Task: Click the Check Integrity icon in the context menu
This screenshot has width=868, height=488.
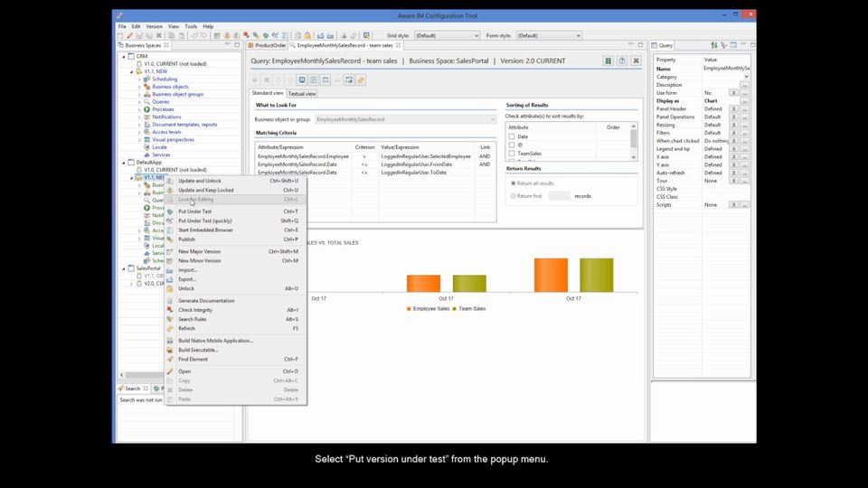Action: [170, 310]
